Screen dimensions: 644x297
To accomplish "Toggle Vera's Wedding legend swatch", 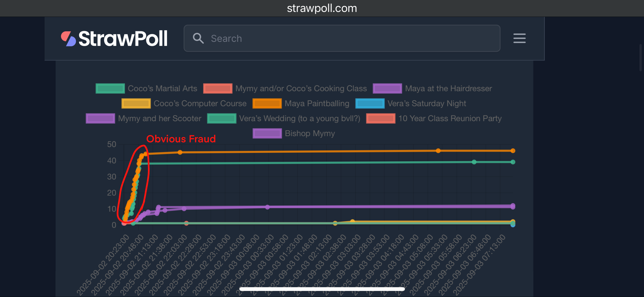I will (x=221, y=118).
